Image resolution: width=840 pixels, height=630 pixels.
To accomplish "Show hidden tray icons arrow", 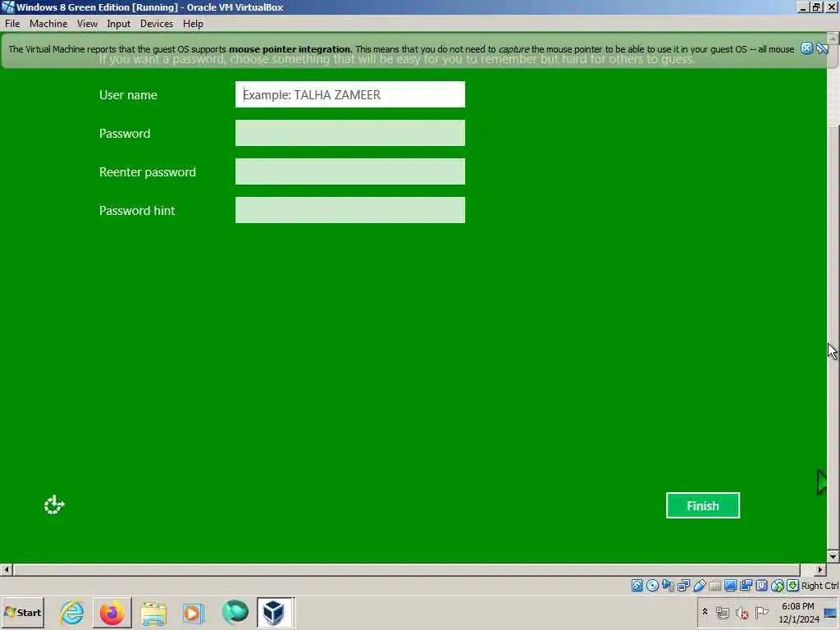I will point(705,611).
